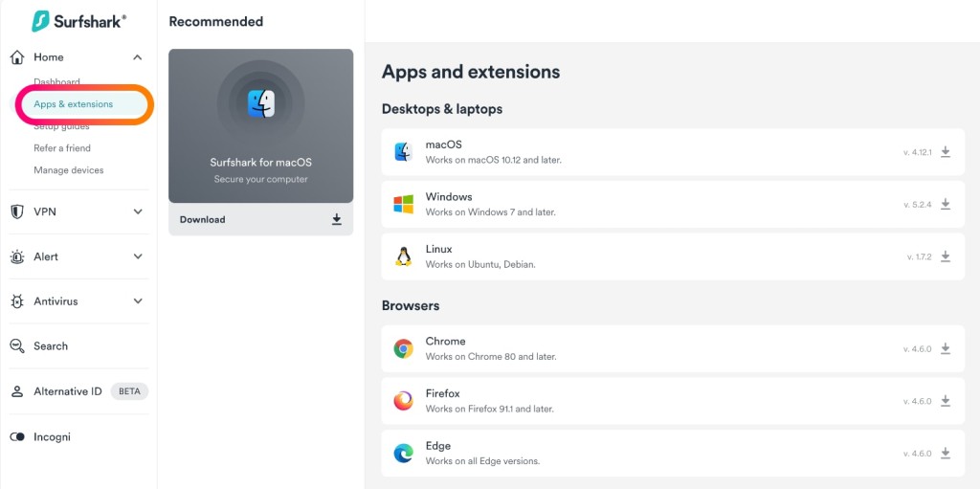Download the macOS app v. 4.12.1
The height and width of the screenshot is (489, 980).
946,152
